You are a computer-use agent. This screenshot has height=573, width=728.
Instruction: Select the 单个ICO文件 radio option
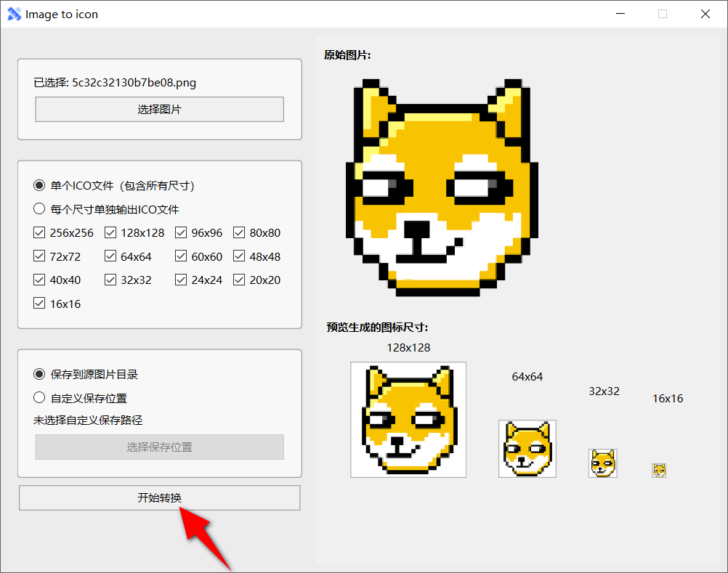[39, 185]
